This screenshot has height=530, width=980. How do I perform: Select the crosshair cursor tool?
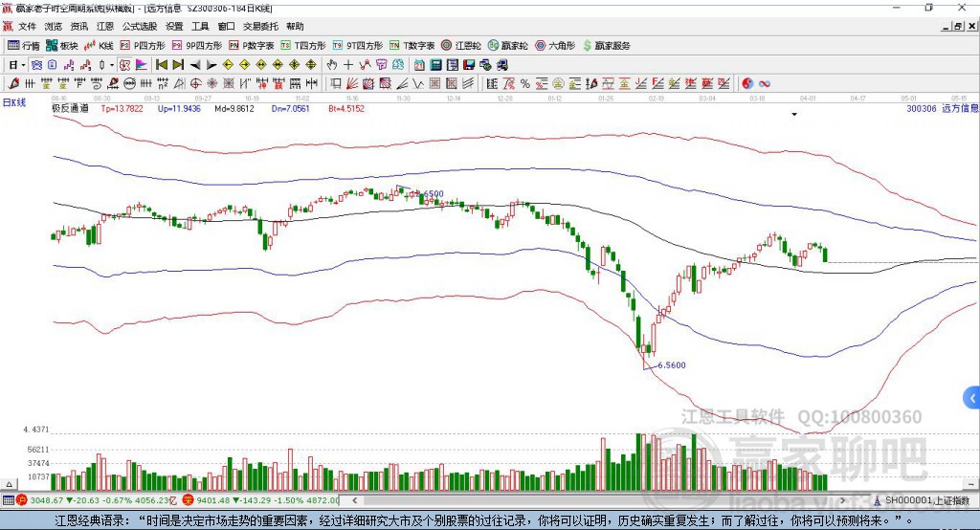click(x=348, y=65)
